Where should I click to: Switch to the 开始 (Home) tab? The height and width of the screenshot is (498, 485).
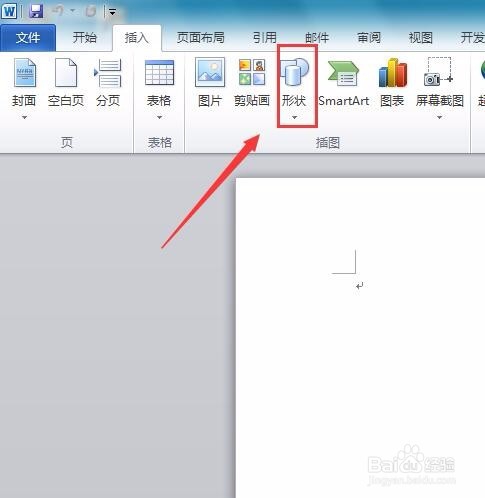84,38
